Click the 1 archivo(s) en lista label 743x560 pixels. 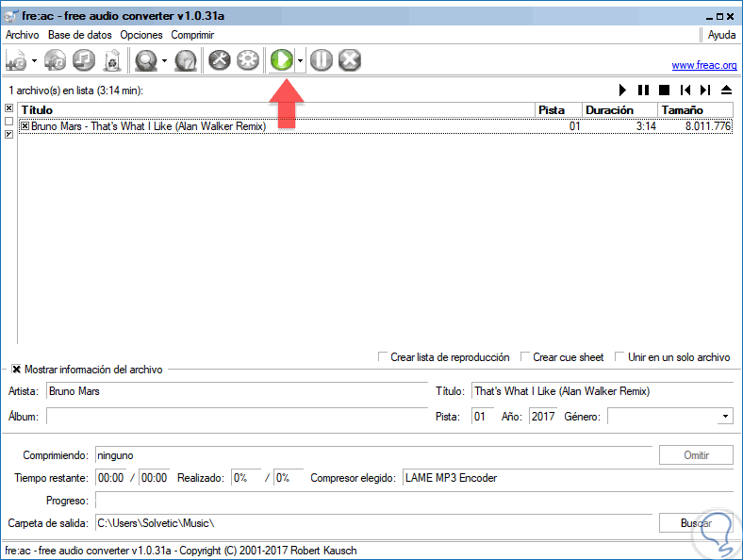point(75,91)
